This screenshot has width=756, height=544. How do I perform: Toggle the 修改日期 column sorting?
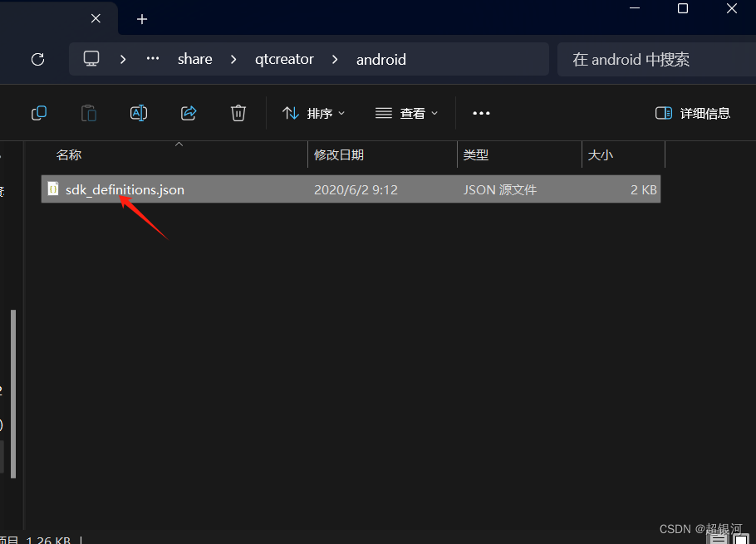pos(340,155)
